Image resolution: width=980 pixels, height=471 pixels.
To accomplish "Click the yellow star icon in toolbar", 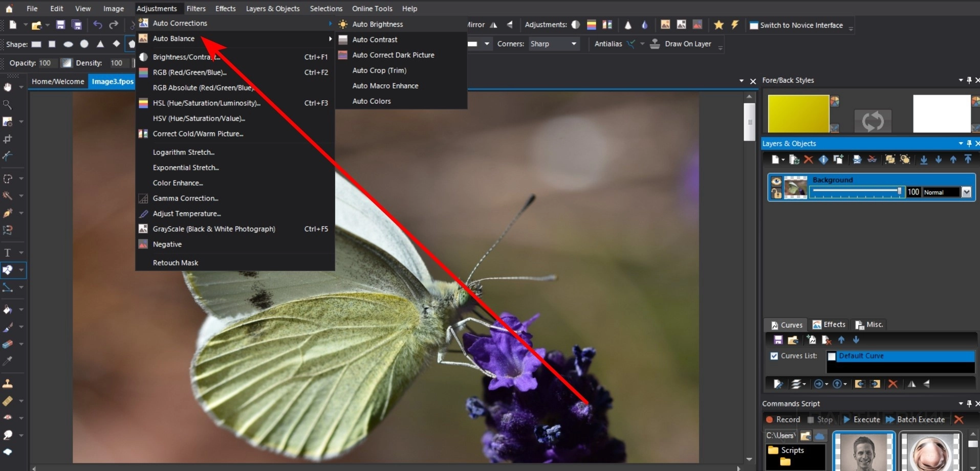I will [x=718, y=25].
